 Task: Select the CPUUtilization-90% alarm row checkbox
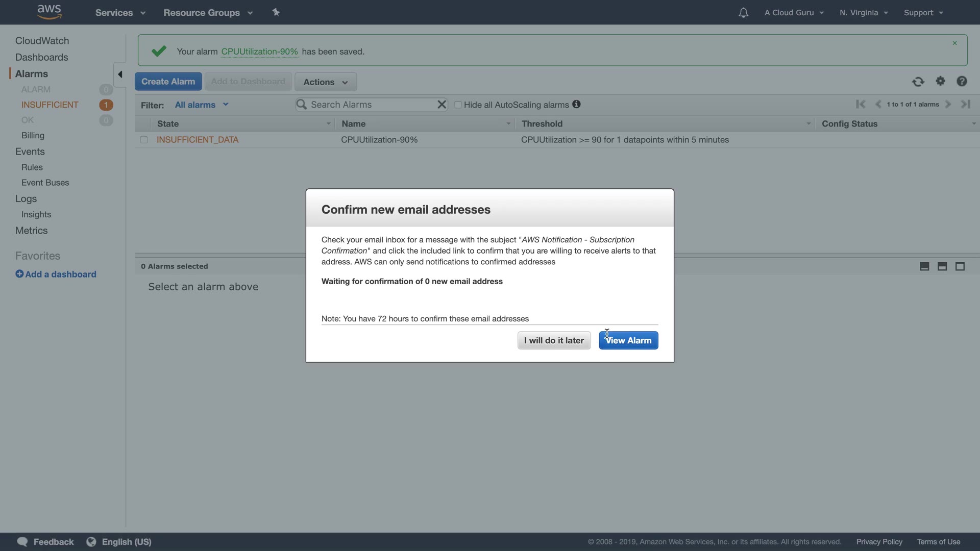pyautogui.click(x=144, y=140)
